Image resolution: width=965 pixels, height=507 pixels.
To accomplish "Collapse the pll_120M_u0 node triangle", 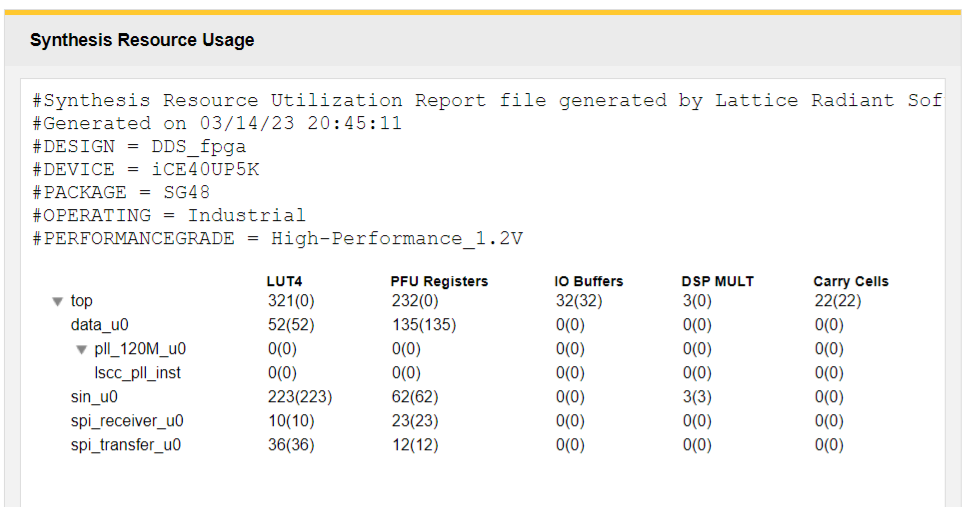I will coord(82,350).
